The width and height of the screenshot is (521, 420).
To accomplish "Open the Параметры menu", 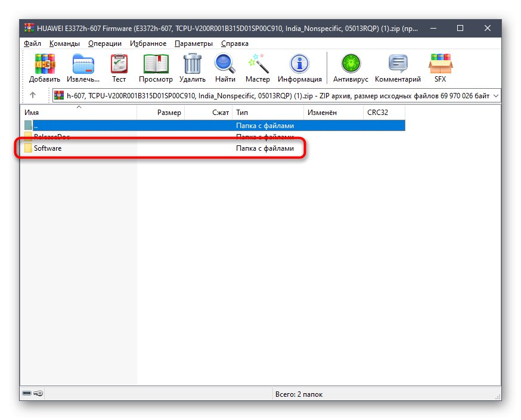I will tap(194, 43).
